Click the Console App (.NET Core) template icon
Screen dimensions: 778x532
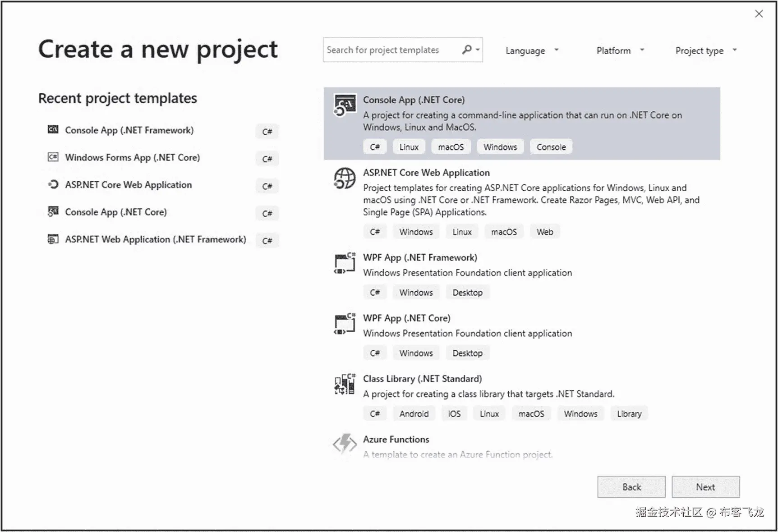[345, 105]
